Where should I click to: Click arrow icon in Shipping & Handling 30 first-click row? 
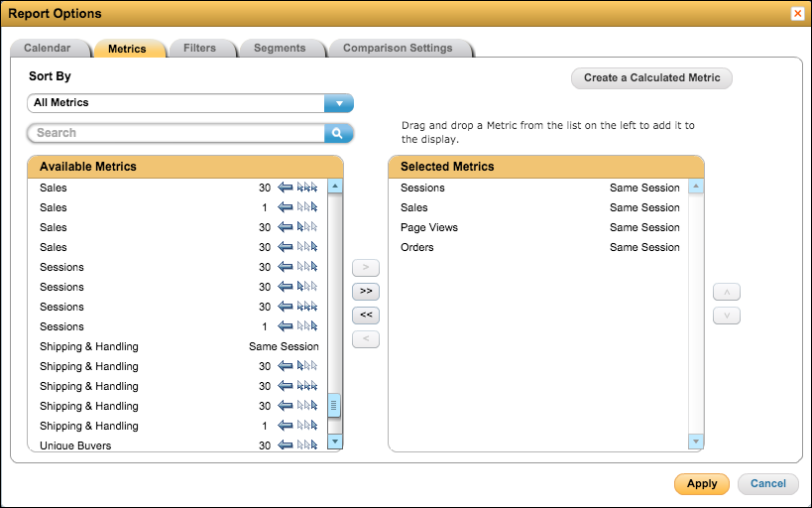point(286,366)
